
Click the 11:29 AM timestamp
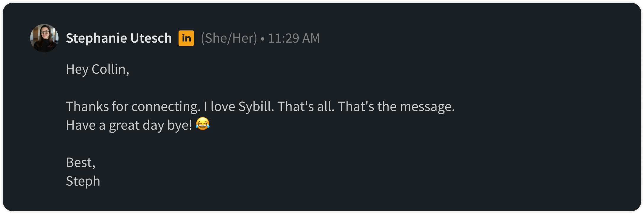(294, 38)
